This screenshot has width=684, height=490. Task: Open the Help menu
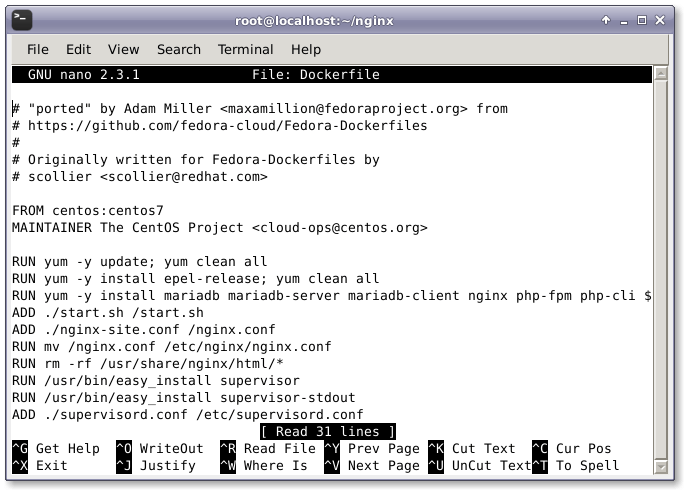click(x=306, y=49)
